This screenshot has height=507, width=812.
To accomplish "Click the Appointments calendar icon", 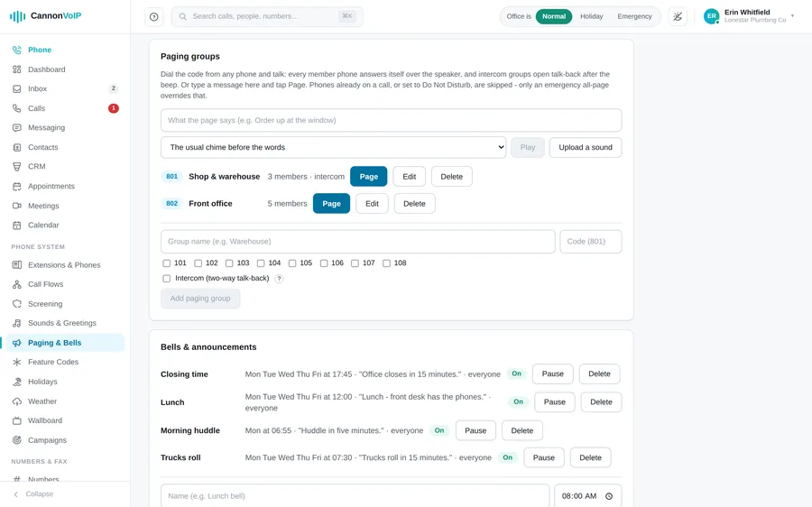I will click(17, 186).
